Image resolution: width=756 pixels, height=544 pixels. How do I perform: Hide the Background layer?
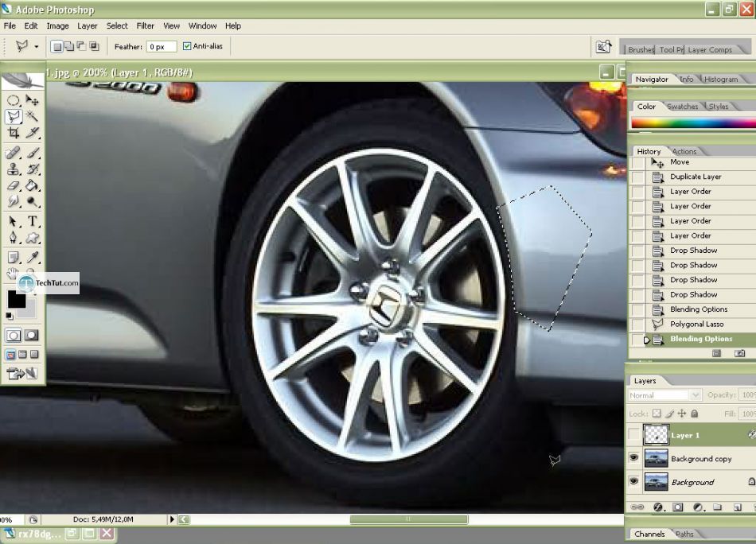pyautogui.click(x=634, y=481)
